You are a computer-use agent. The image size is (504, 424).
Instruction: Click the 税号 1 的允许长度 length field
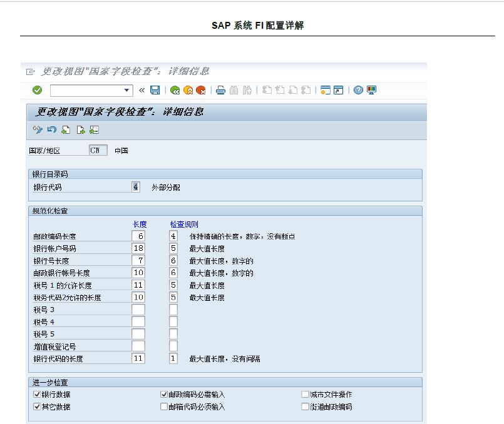pos(138,285)
